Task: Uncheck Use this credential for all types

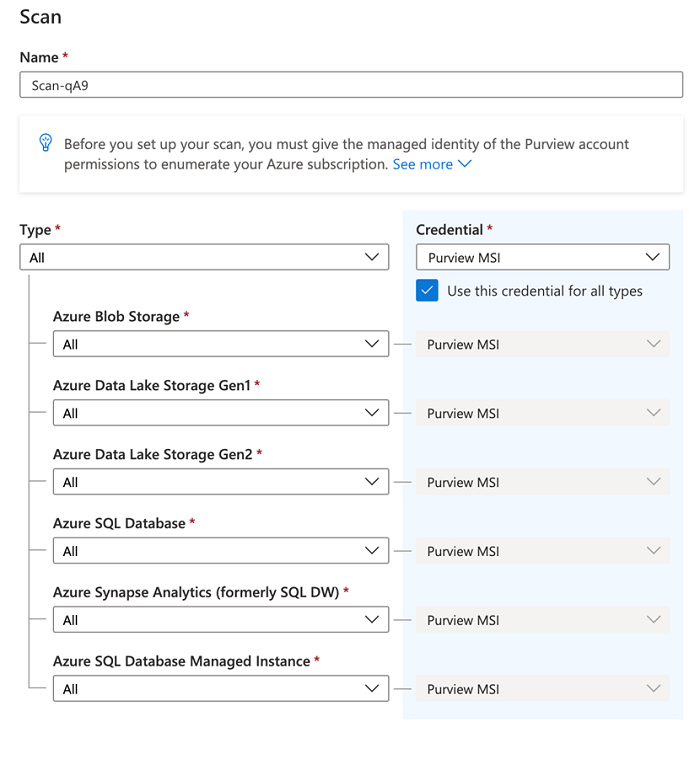Action: (x=427, y=291)
